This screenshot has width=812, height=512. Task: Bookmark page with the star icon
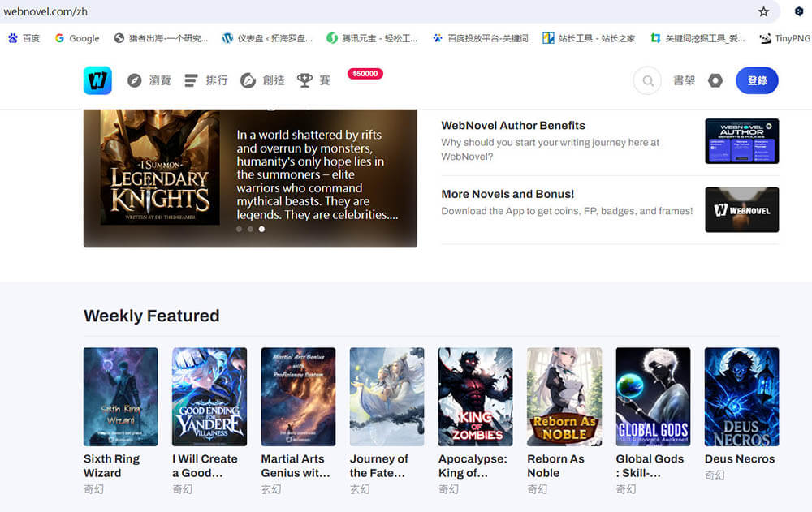pos(763,11)
